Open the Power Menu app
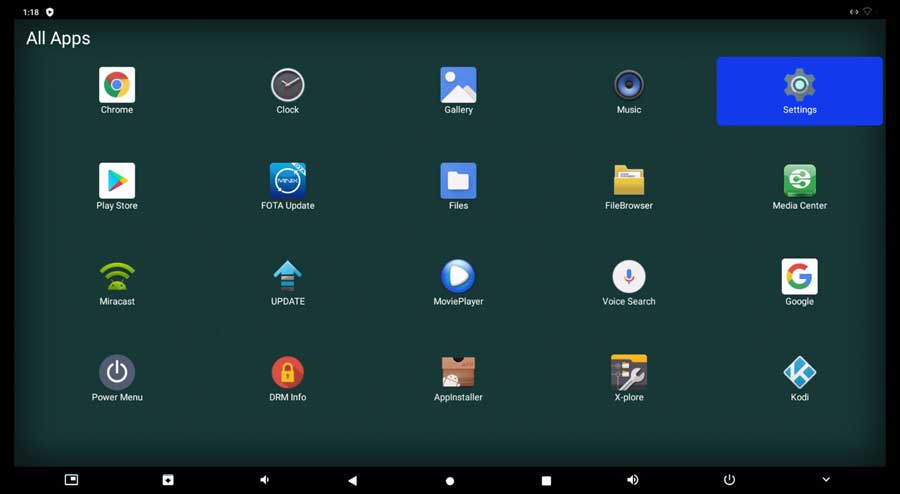This screenshot has width=900, height=494. click(x=117, y=378)
